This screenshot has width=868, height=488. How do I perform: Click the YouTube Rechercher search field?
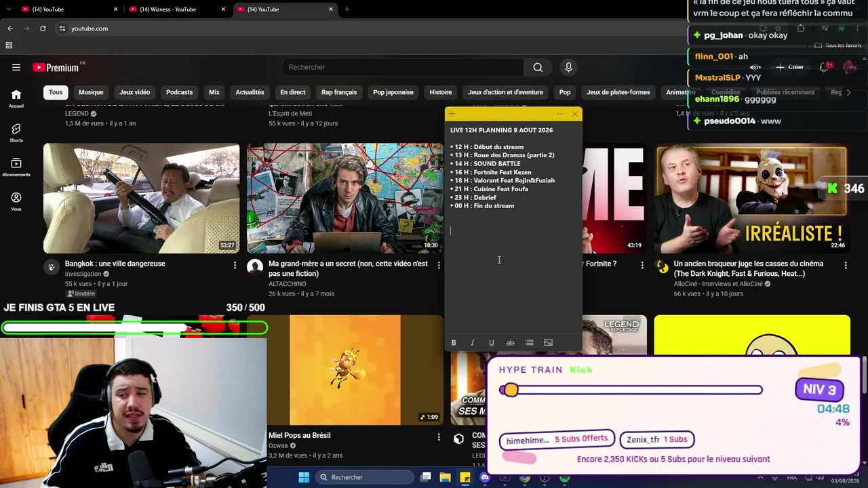pos(403,67)
